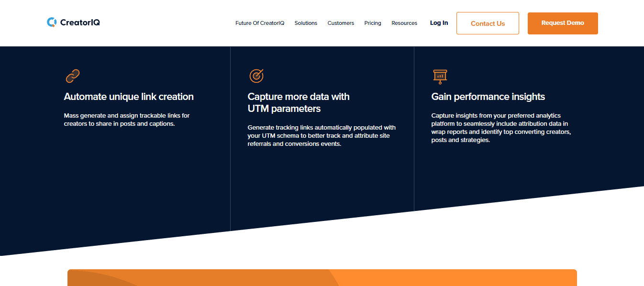Viewport: 644px width, 286px height.
Task: Click the Request Demo button
Action: coord(563,23)
